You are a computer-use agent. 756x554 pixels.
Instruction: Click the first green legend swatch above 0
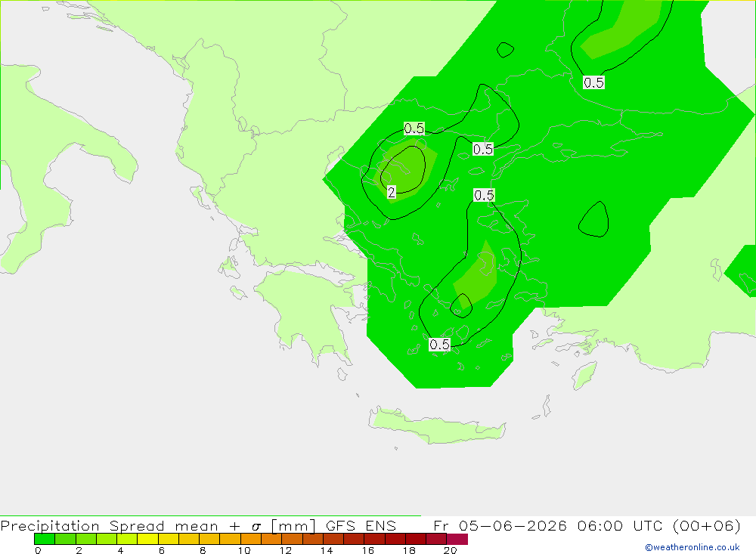point(45,539)
